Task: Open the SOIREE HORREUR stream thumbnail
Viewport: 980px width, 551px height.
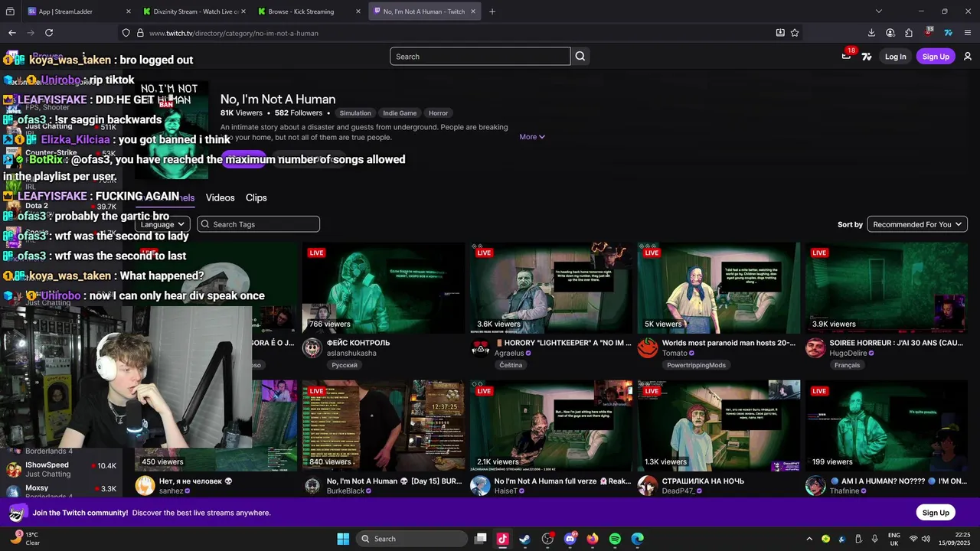Action: click(x=887, y=288)
